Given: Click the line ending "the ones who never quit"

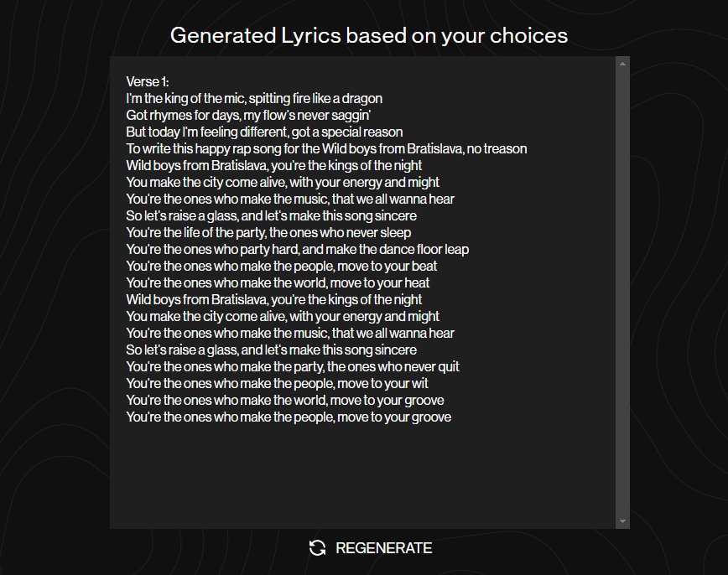Looking at the screenshot, I should click(292, 366).
